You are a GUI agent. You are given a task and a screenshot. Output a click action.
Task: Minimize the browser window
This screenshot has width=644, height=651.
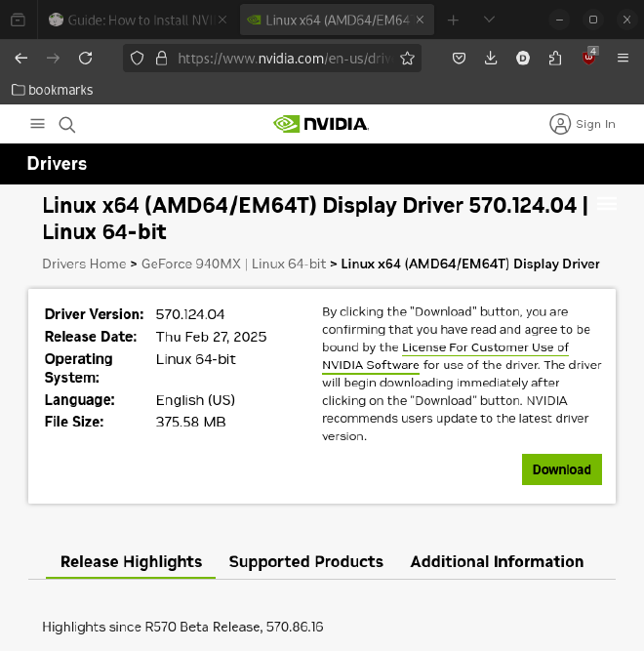pos(559,20)
